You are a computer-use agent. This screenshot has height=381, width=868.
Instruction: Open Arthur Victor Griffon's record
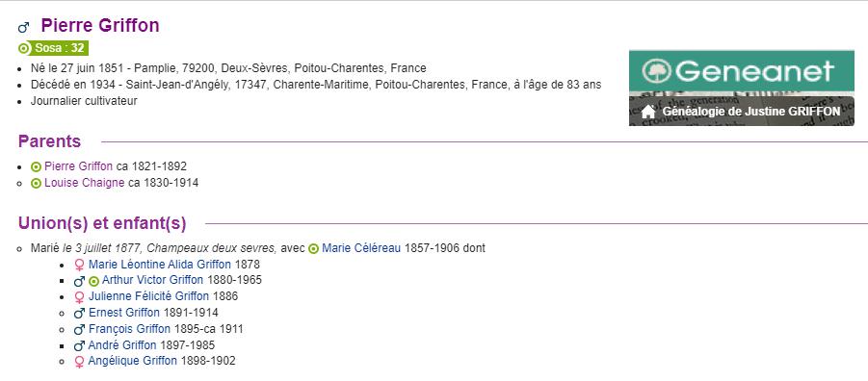coord(153,280)
